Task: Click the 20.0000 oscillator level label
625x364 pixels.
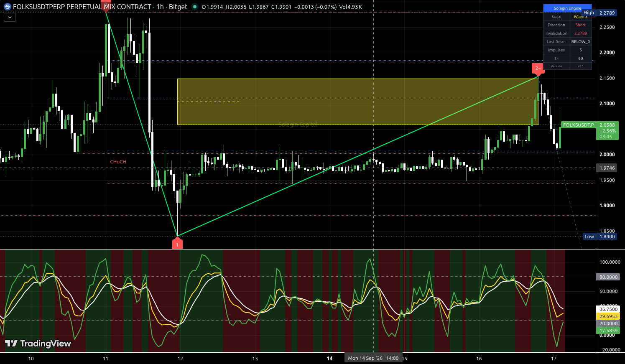Action: point(608,323)
